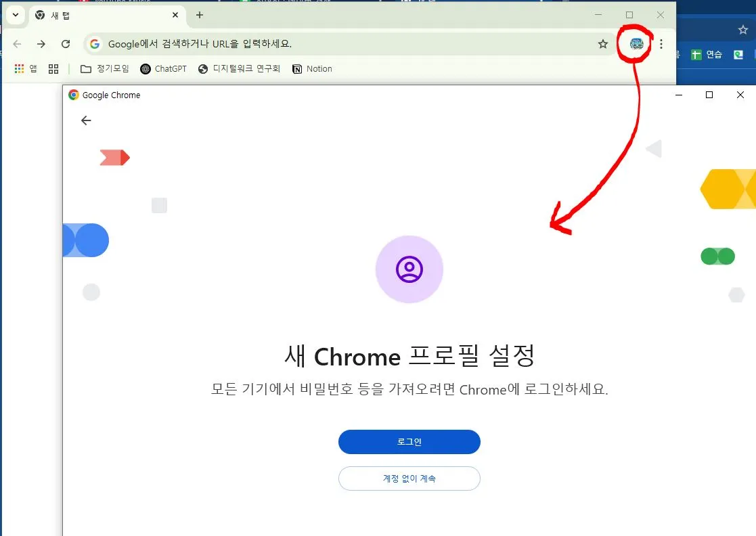Image resolution: width=756 pixels, height=536 pixels.
Task: Click the 로그인 sign-in button
Action: coord(409,442)
